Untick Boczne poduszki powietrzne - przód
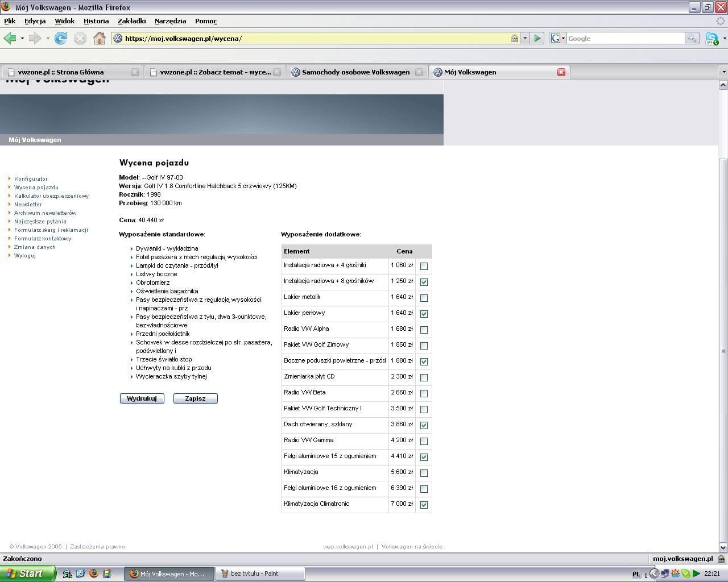The image size is (728, 582). pyautogui.click(x=424, y=361)
